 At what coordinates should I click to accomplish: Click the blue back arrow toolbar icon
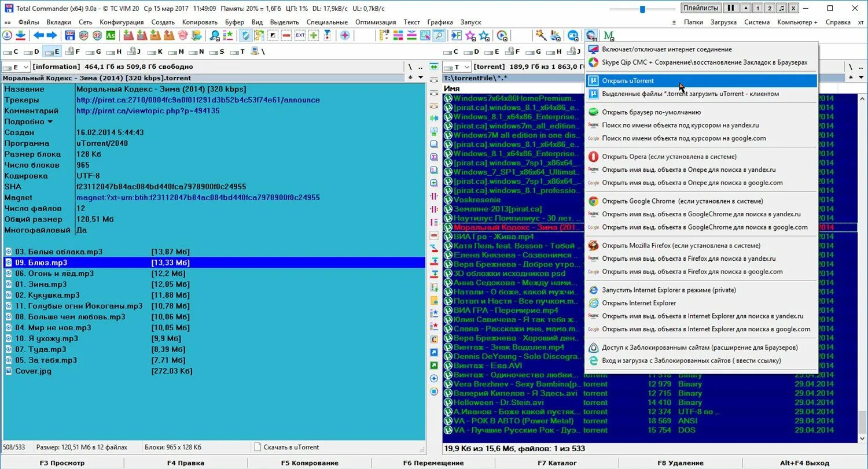click(x=38, y=35)
